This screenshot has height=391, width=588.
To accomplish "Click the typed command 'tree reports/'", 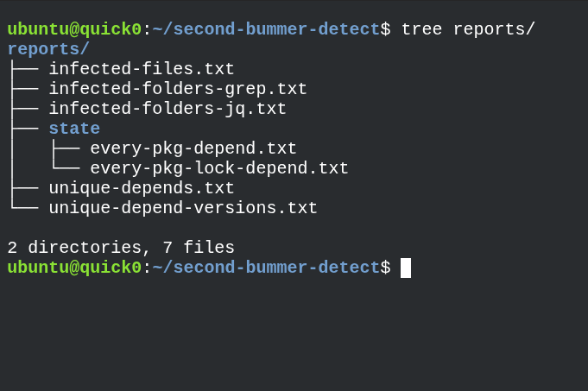I will pyautogui.click(x=468, y=29).
